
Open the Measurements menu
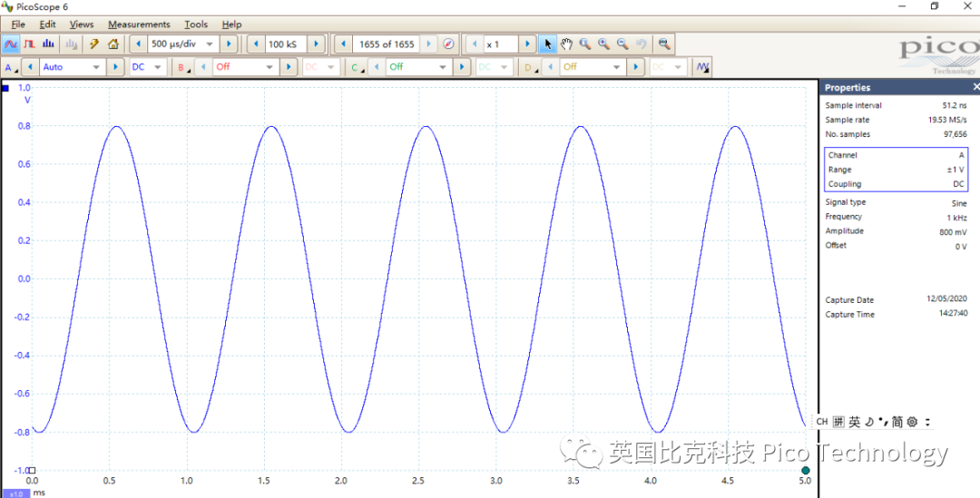point(139,24)
